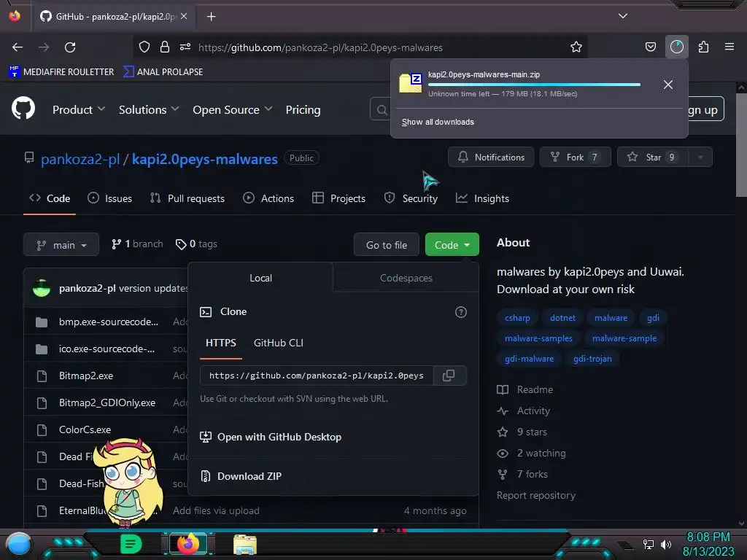Select the GitHub CLI clone option
747x560 pixels.
[279, 343]
